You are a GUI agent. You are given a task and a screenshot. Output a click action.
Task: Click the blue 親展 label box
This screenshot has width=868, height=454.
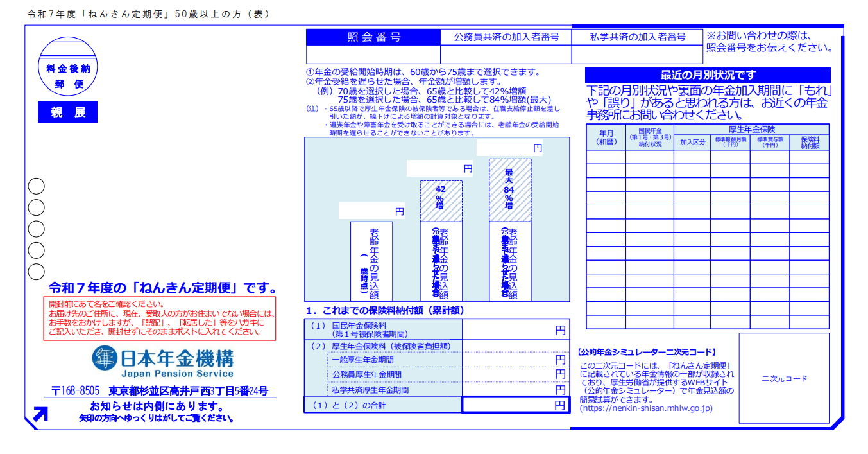point(67,112)
